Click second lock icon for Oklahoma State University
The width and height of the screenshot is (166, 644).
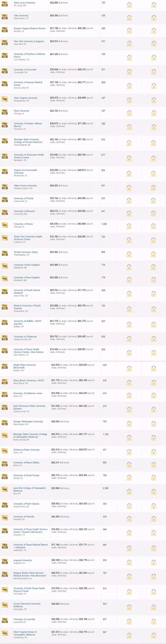pos(154,452)
